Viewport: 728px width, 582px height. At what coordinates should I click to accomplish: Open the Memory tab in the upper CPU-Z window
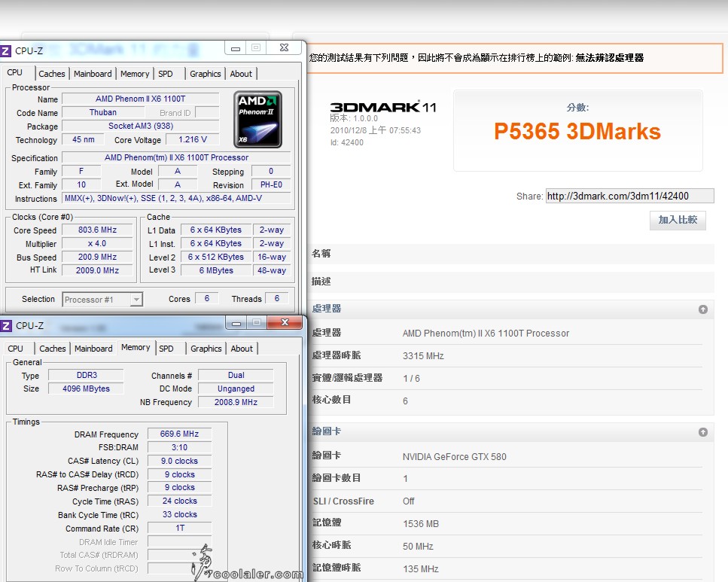click(x=135, y=74)
